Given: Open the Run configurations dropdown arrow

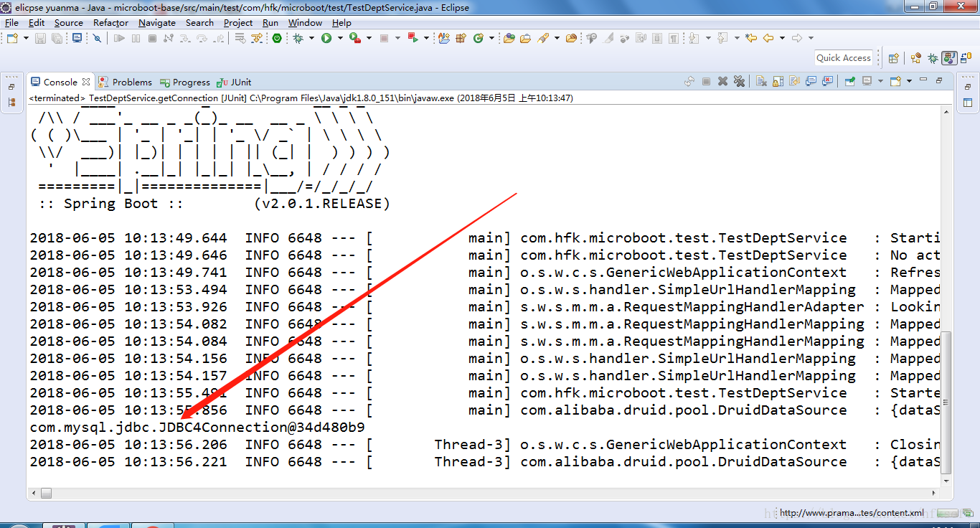Looking at the screenshot, I should coord(340,38).
